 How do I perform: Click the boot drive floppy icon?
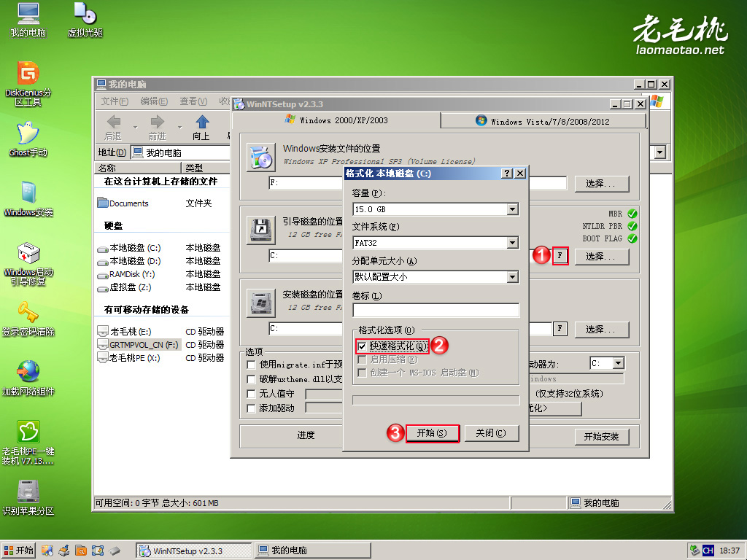261,230
